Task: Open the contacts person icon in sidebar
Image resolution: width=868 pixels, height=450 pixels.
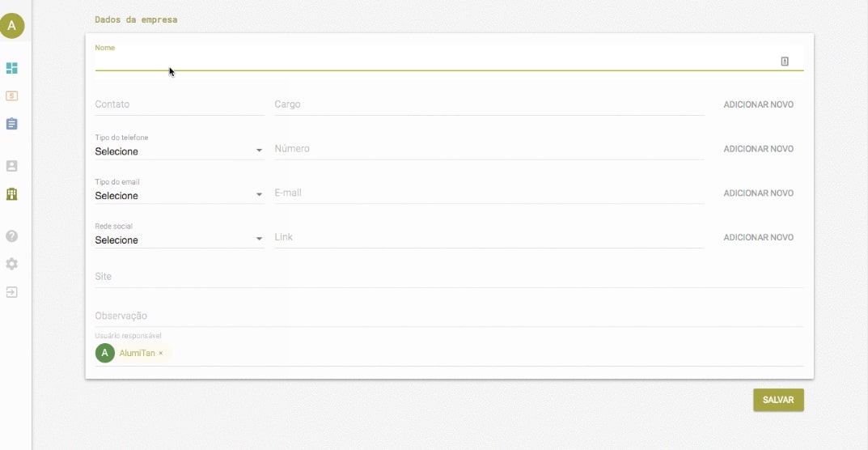Action: [x=11, y=166]
